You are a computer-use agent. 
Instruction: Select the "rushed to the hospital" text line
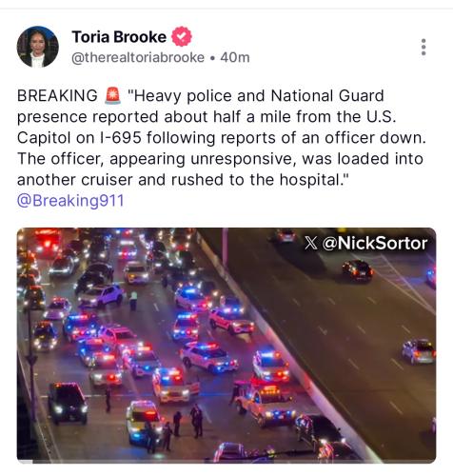pos(183,180)
